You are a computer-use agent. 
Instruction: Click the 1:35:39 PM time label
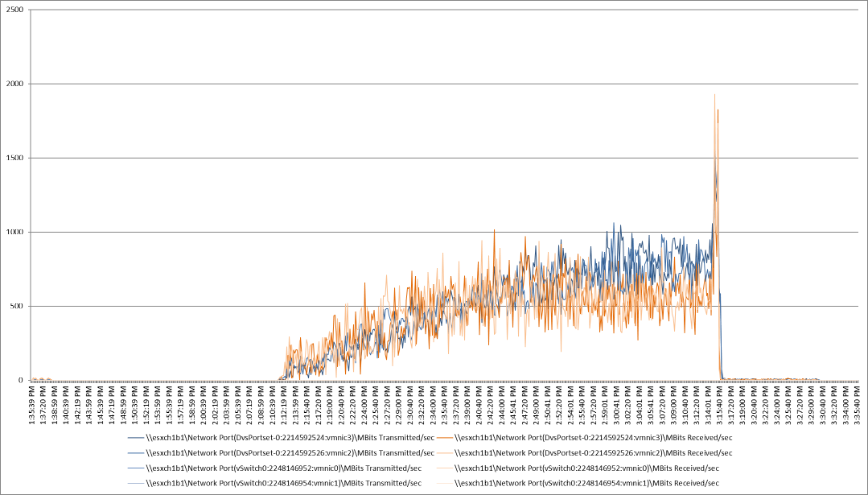point(34,406)
